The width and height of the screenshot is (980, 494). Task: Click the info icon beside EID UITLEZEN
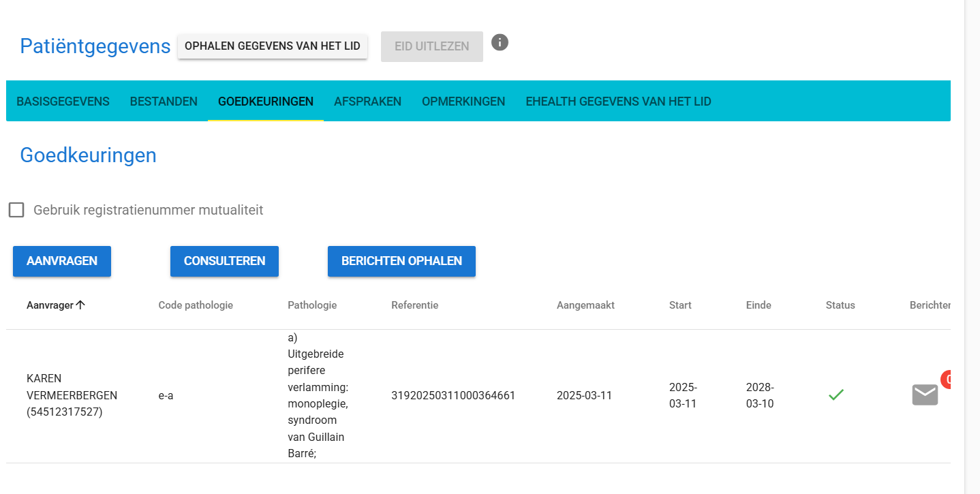click(500, 42)
